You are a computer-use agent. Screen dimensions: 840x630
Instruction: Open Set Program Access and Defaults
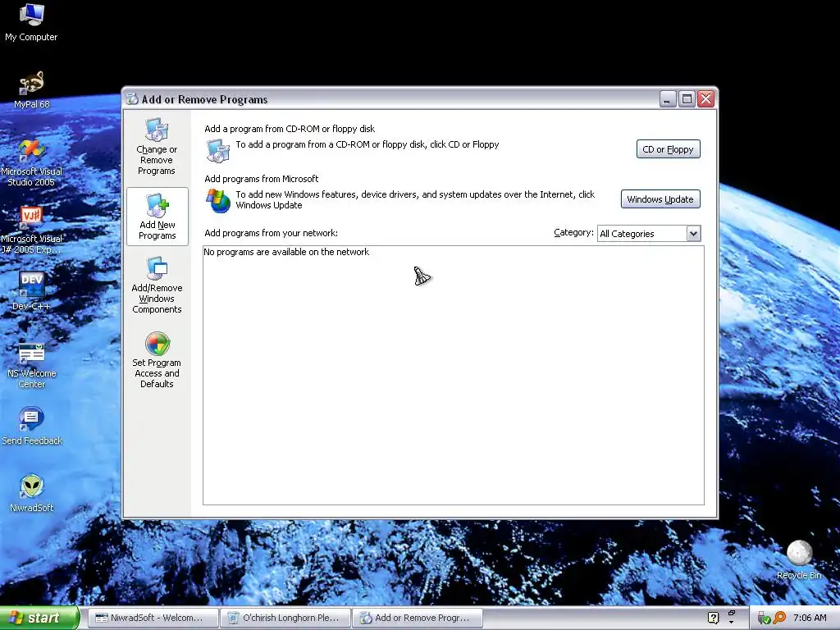click(x=157, y=360)
